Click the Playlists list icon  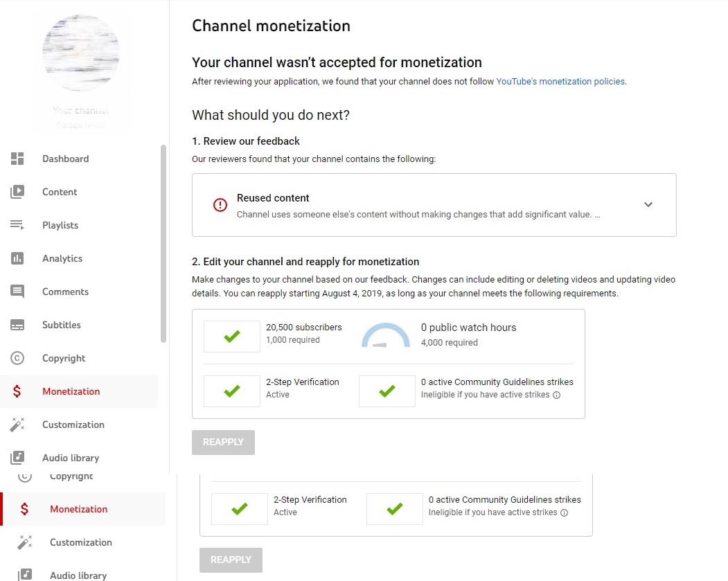click(17, 225)
